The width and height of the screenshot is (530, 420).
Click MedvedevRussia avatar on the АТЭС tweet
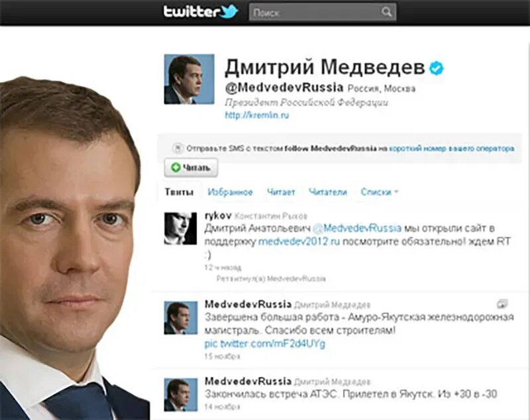(180, 395)
